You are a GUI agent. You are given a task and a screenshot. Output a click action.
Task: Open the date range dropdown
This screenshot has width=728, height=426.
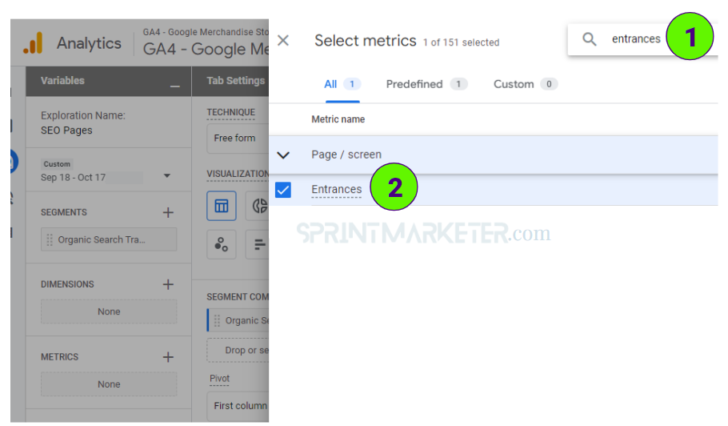167,176
